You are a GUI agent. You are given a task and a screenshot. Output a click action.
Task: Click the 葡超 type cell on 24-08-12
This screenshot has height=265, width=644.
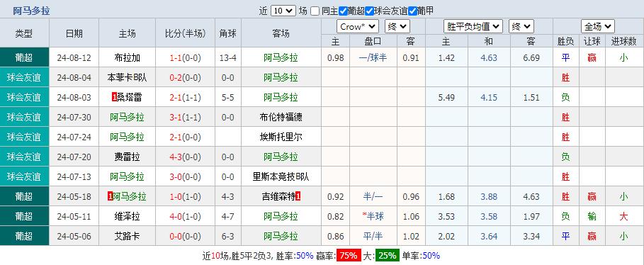coord(24,57)
